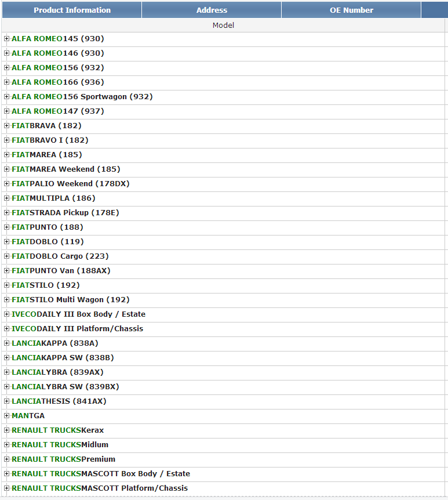Expand RENAULT TRUCKS MASCOTT Box Body / Estate
Viewport: 448px width, 500px height.
click(x=6, y=474)
